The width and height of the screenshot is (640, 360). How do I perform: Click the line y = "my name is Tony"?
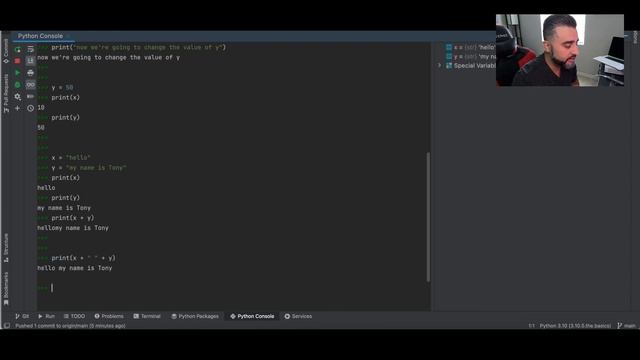[x=89, y=168]
